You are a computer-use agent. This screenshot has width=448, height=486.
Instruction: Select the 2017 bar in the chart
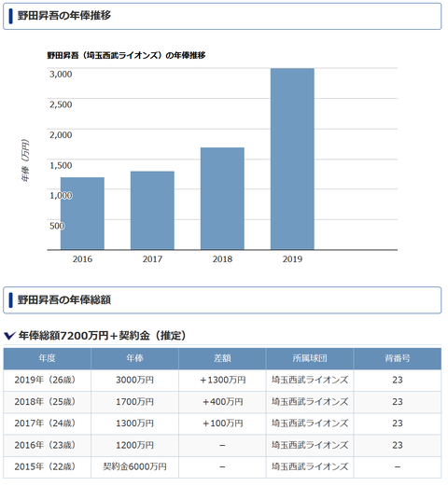(x=152, y=211)
